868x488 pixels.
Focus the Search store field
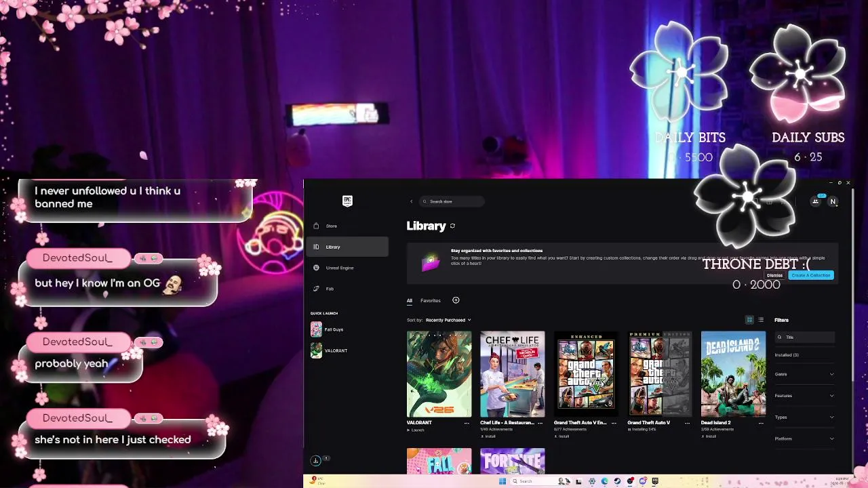(x=452, y=201)
